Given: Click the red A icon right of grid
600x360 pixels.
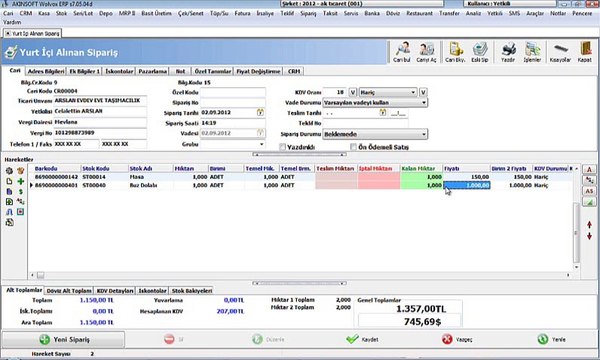Looking at the screenshot, I should (589, 169).
